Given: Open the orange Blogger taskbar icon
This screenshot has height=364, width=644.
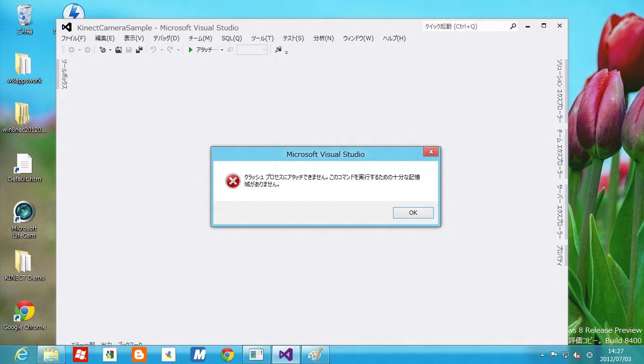Looking at the screenshot, I should click(x=139, y=355).
